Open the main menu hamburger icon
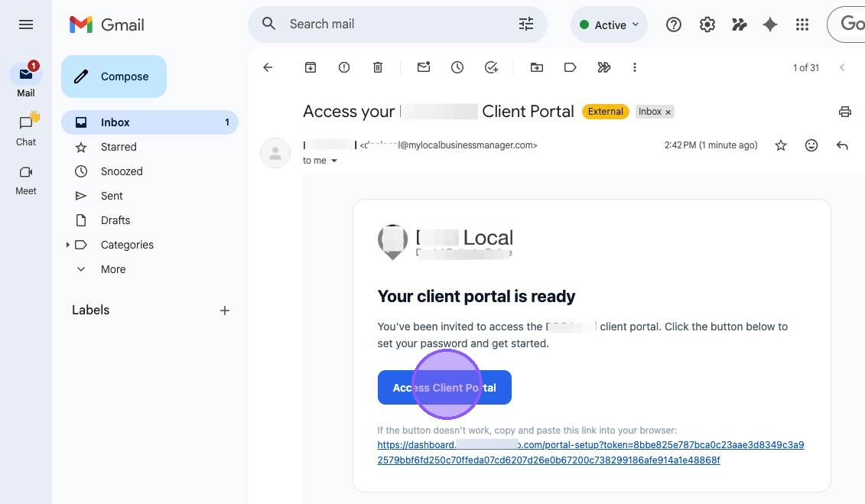Viewport: 865px width, 504px height. (x=26, y=24)
